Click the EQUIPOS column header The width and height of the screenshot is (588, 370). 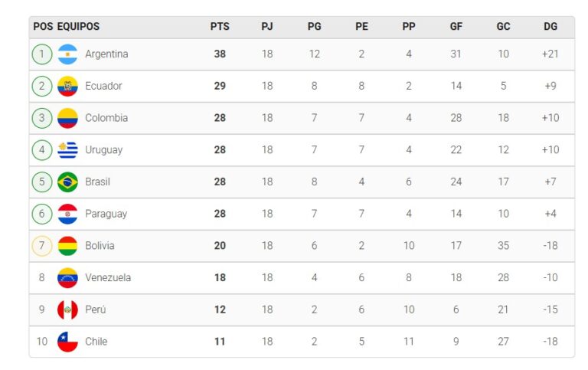78,26
